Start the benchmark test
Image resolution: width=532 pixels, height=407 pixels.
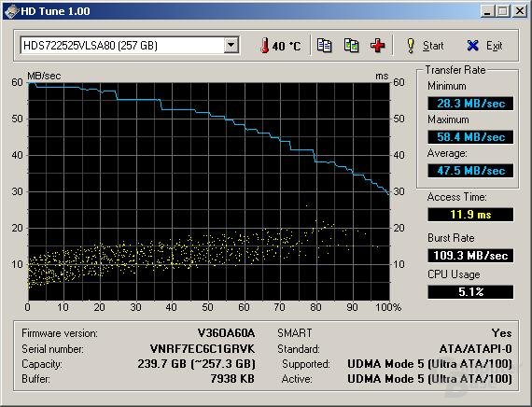[425, 46]
